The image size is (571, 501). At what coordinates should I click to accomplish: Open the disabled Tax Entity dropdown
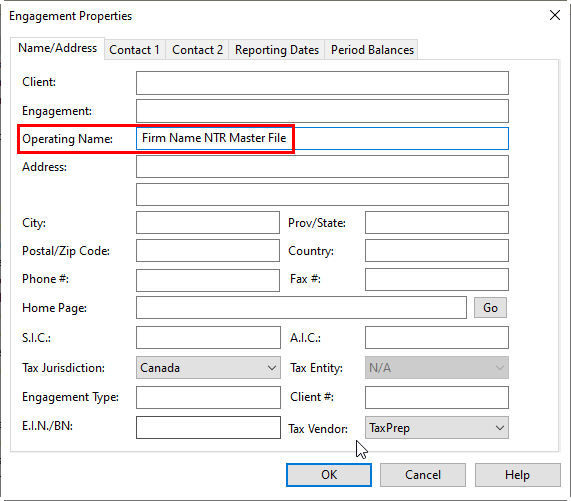click(x=437, y=368)
